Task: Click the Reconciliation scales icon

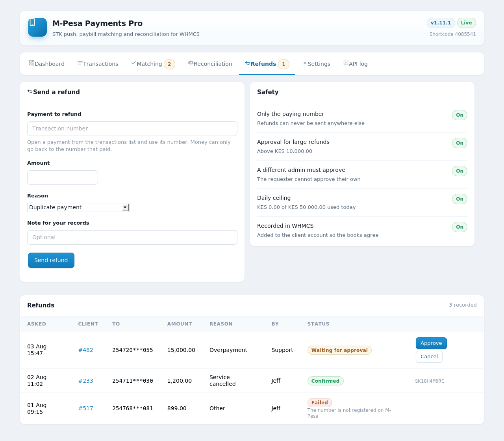Action: (191, 63)
